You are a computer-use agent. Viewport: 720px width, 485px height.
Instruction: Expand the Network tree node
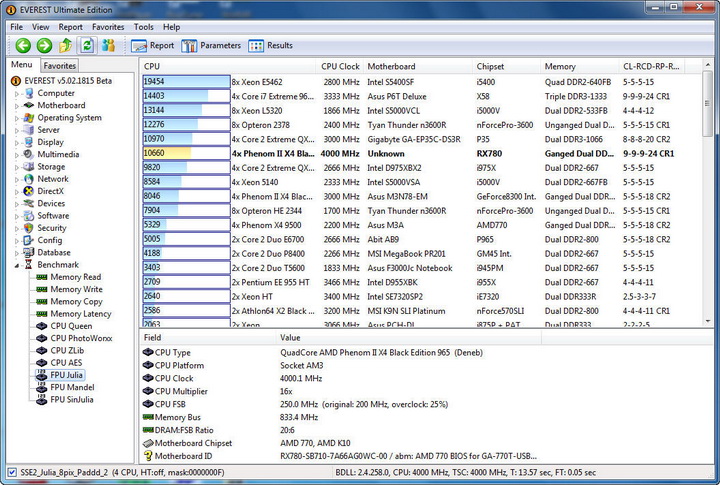click(x=17, y=179)
